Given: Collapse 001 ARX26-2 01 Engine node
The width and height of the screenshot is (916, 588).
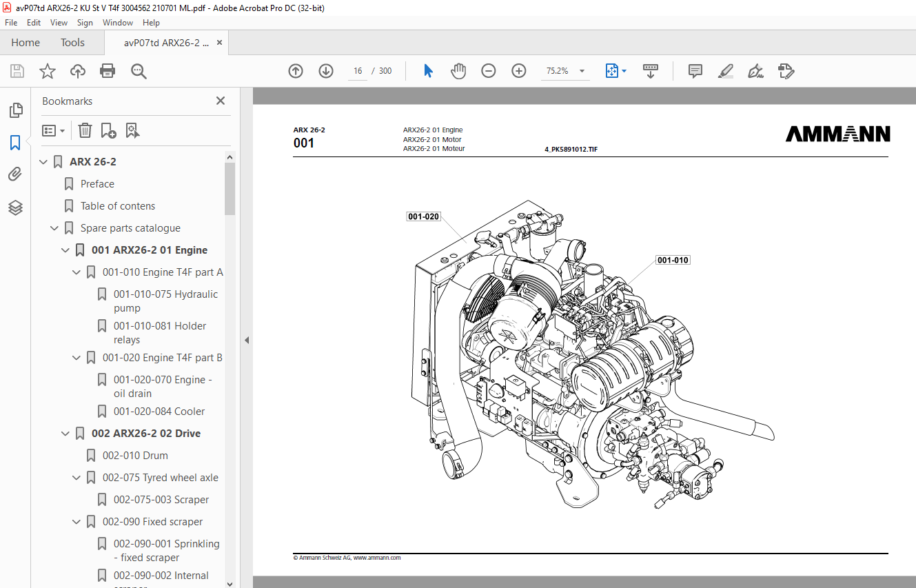Looking at the screenshot, I should [x=66, y=250].
